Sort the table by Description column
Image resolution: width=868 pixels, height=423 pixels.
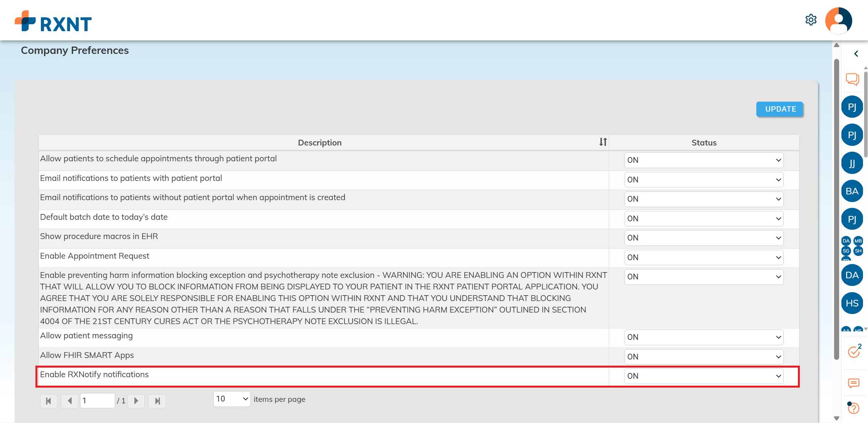pos(603,142)
